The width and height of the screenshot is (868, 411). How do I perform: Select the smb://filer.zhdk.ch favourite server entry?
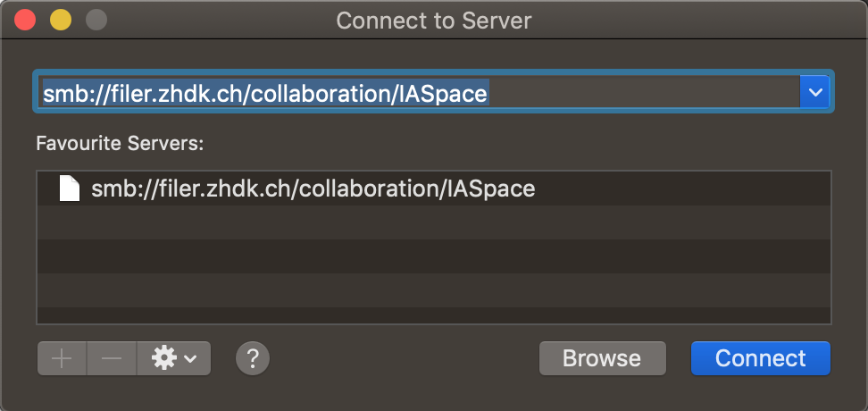(313, 189)
